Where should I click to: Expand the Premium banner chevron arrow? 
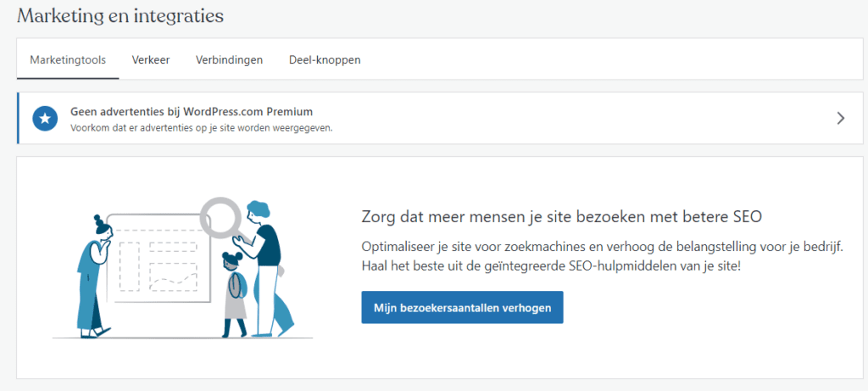841,118
